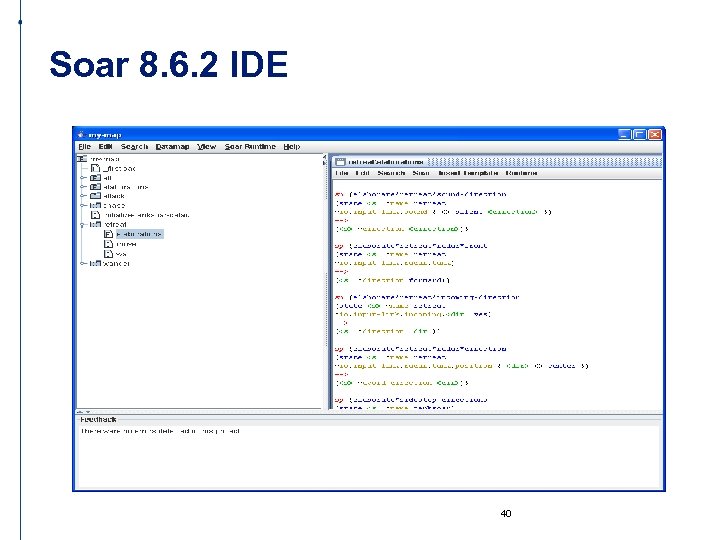Click the split-pane collapse arrows above tree scrollbar
Viewport: 720px width, 540px height.
pyautogui.click(x=325, y=160)
